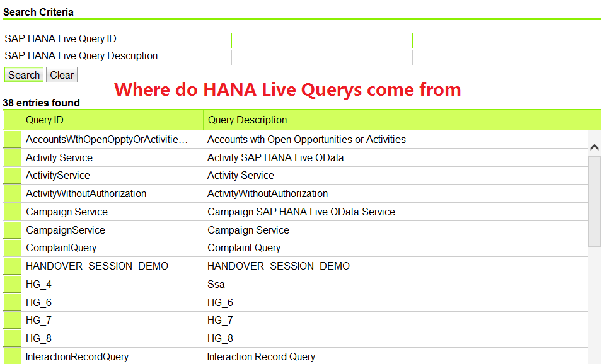Click ActivityWithoutAuthorization in the Query Description column
This screenshot has width=607, height=364.
pyautogui.click(x=267, y=193)
